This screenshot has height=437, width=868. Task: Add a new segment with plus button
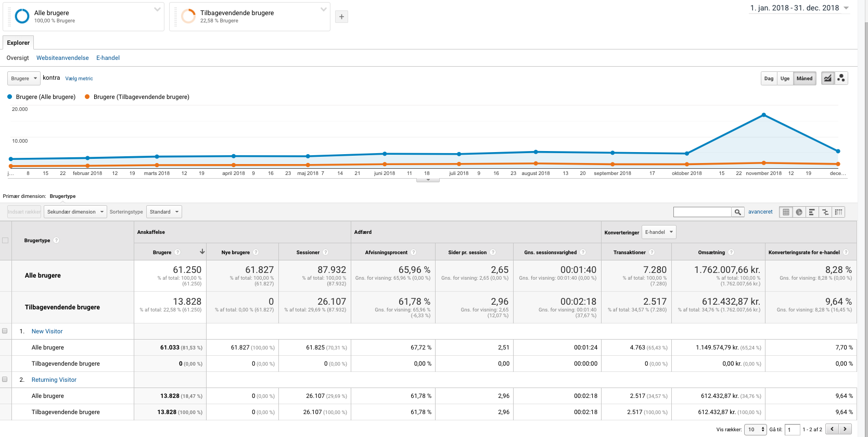click(x=341, y=17)
